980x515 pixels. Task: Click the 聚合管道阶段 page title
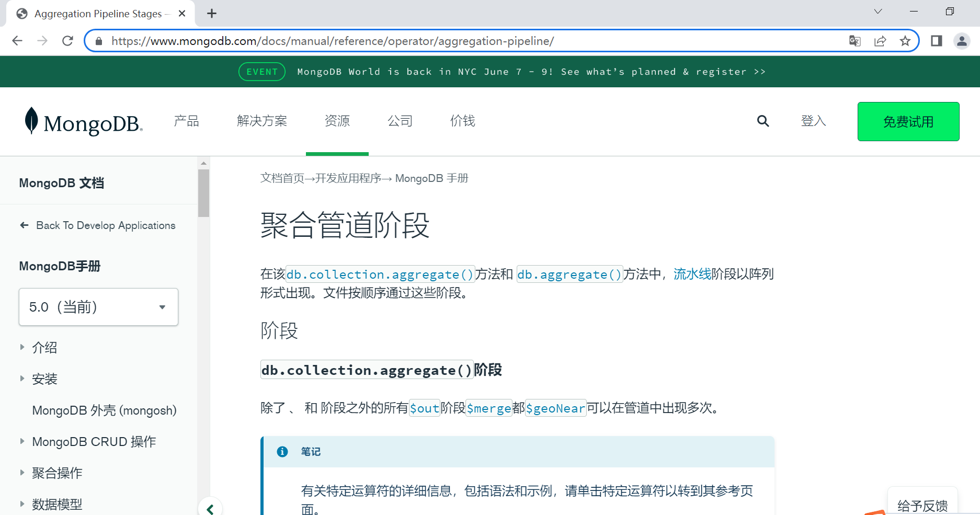[x=345, y=225]
